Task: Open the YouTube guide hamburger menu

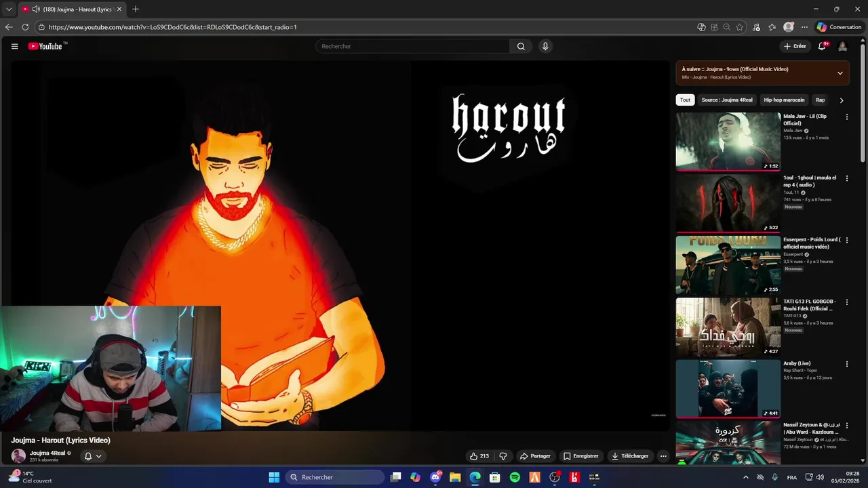Action: coord(14,46)
